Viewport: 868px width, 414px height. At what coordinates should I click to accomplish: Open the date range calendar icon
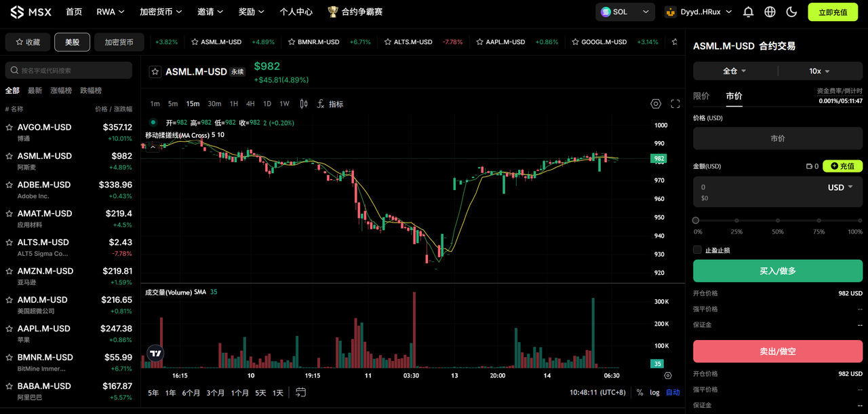(x=301, y=392)
